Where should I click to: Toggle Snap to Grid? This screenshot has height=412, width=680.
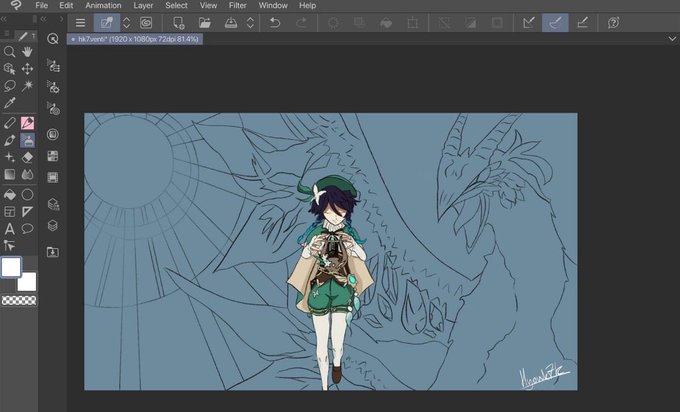click(582, 23)
